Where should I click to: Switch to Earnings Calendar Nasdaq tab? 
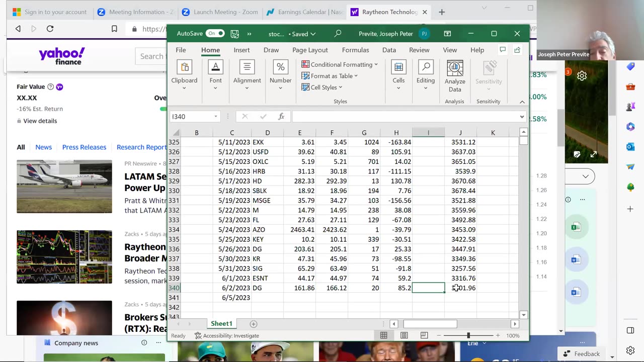click(304, 12)
